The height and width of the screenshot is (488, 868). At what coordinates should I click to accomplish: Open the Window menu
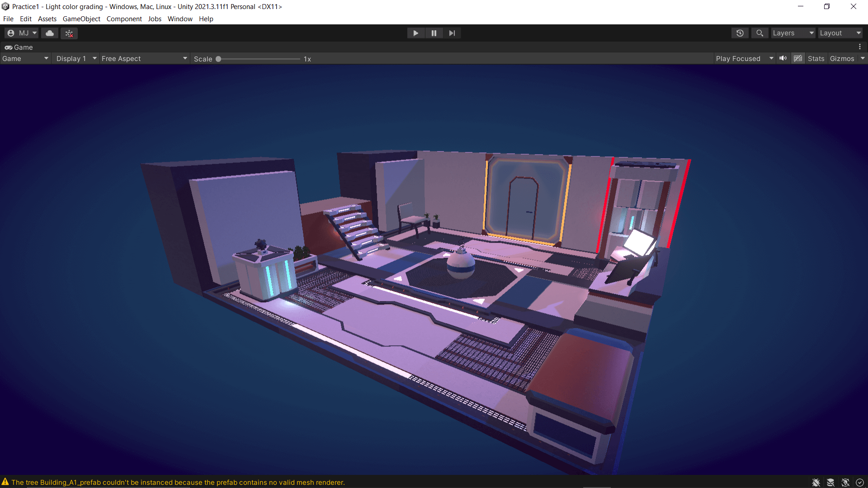[x=180, y=19]
